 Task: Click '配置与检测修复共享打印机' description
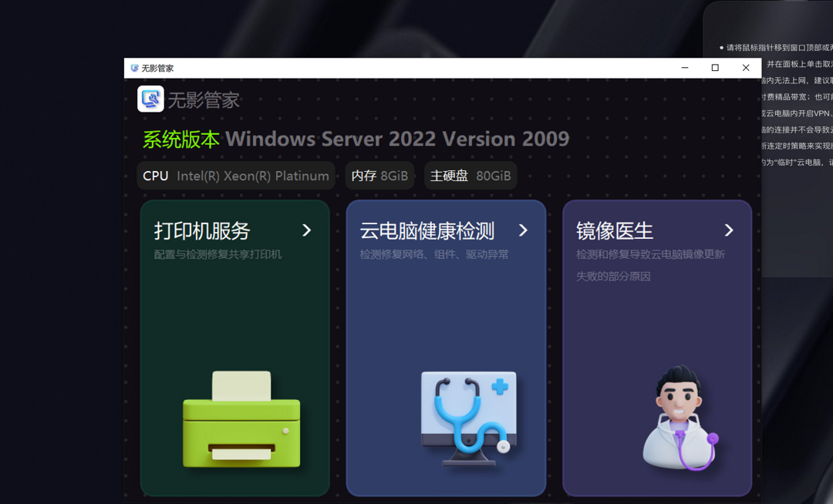pos(218,254)
